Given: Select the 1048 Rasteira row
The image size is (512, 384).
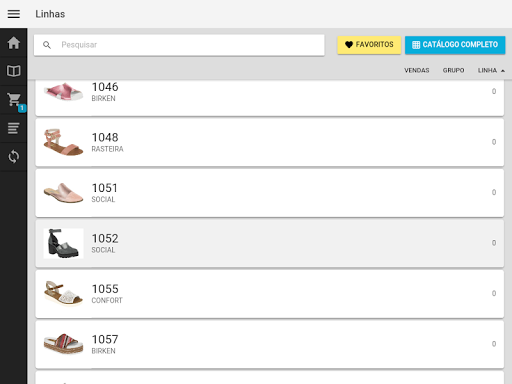Looking at the screenshot, I should coord(269,142).
